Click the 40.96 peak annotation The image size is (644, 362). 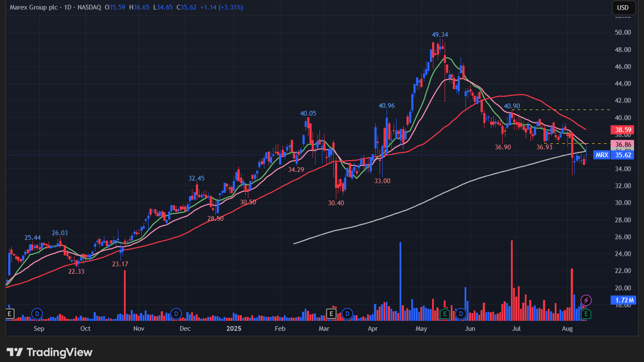click(387, 106)
